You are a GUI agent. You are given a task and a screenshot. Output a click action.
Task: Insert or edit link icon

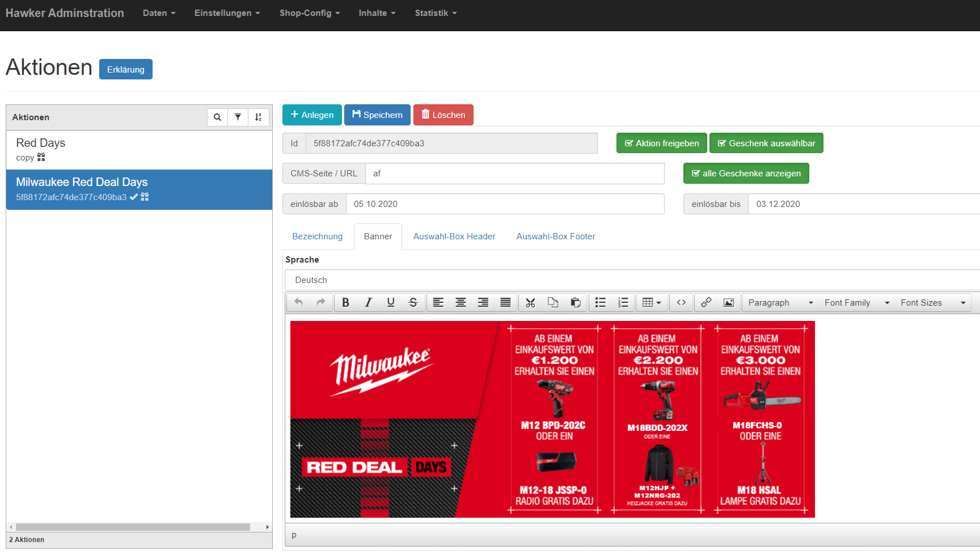point(706,303)
